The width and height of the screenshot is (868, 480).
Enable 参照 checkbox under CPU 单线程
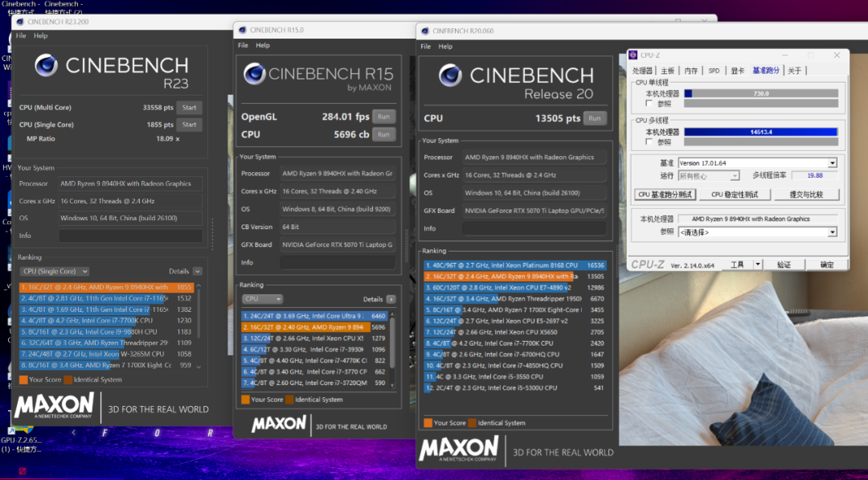[649, 103]
